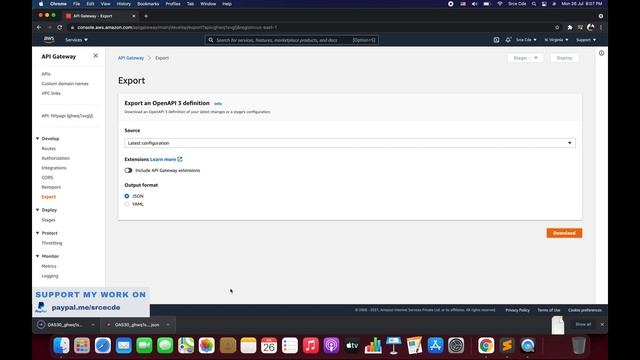Open Chrome extensions puzzle icon
This screenshot has width=640, height=360.
[570, 27]
